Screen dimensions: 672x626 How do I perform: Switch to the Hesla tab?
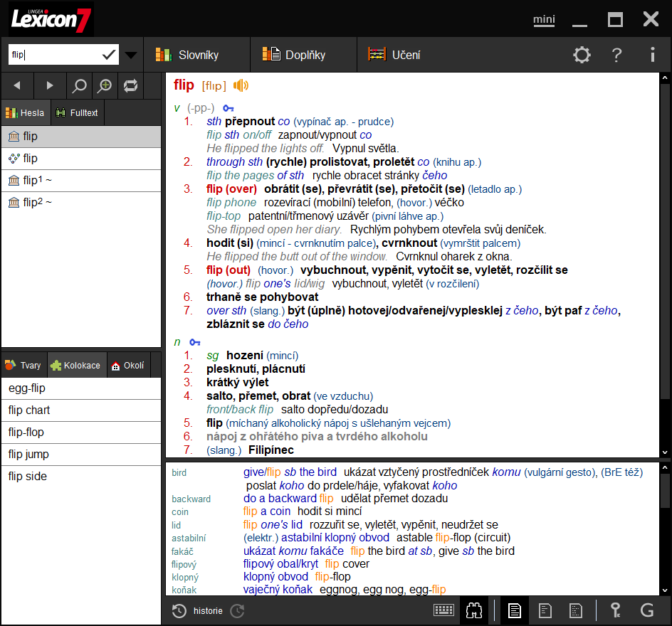pos(26,112)
